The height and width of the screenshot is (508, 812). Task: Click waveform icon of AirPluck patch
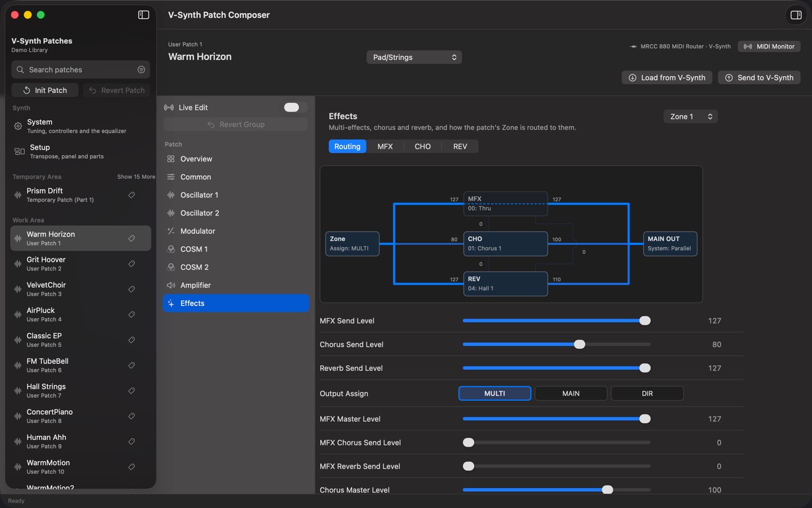[x=18, y=314]
